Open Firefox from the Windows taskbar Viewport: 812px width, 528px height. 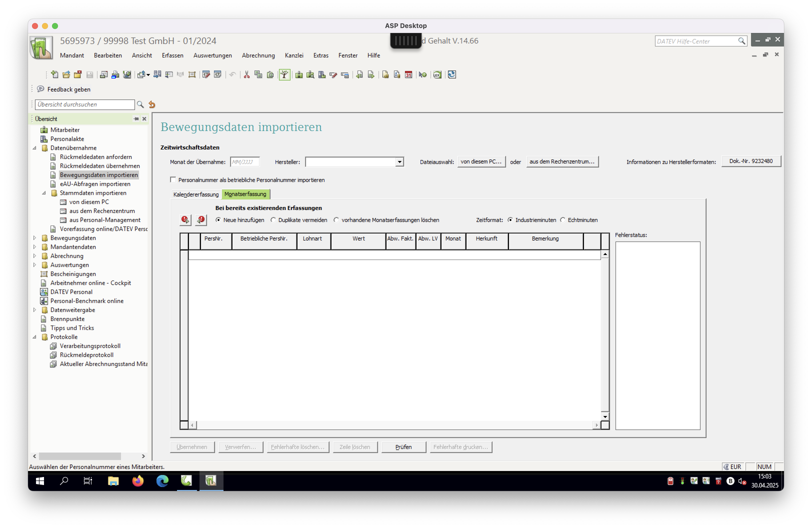pos(138,481)
